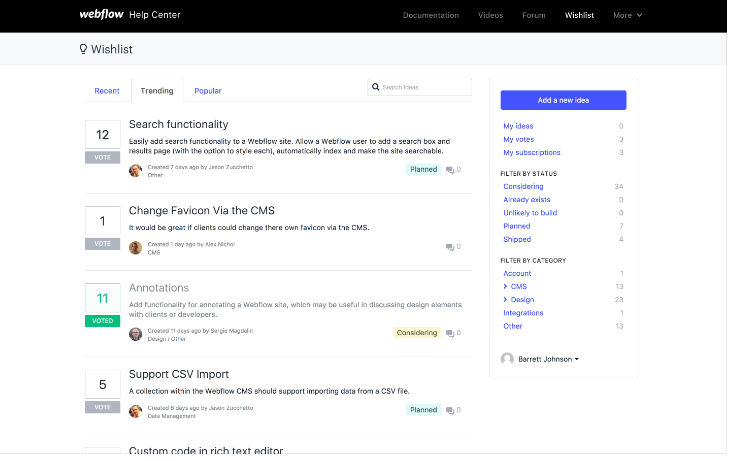732x461 pixels.
Task: Click the vote count 5 box
Action: click(x=103, y=385)
